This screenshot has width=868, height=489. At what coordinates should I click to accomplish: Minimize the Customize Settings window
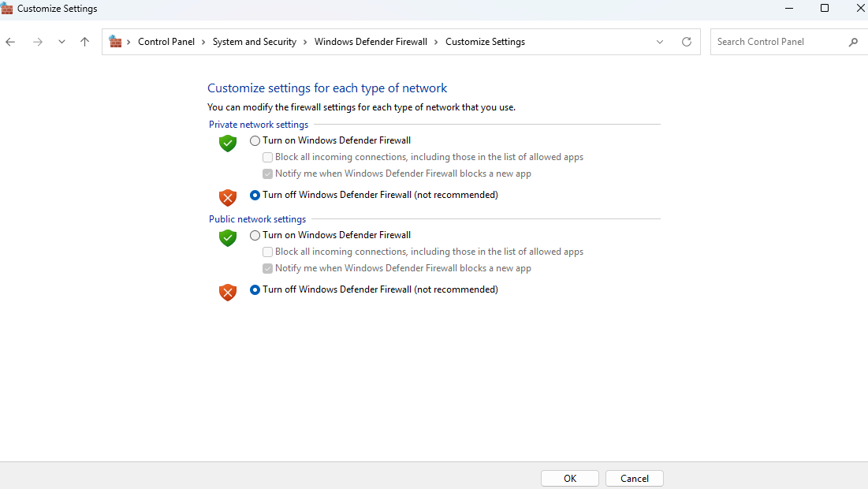click(x=789, y=9)
